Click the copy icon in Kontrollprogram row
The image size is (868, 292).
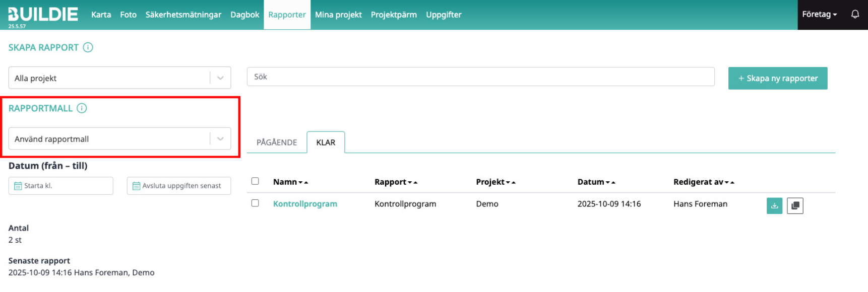[x=795, y=205]
